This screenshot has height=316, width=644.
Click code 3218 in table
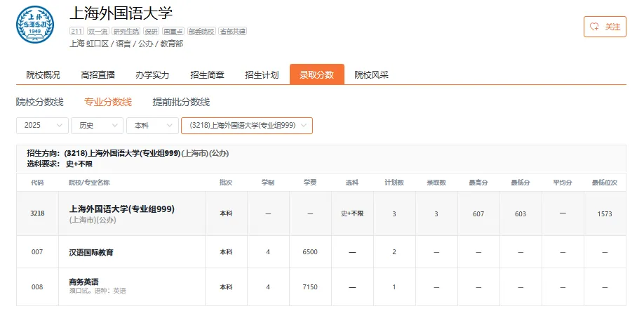click(37, 213)
